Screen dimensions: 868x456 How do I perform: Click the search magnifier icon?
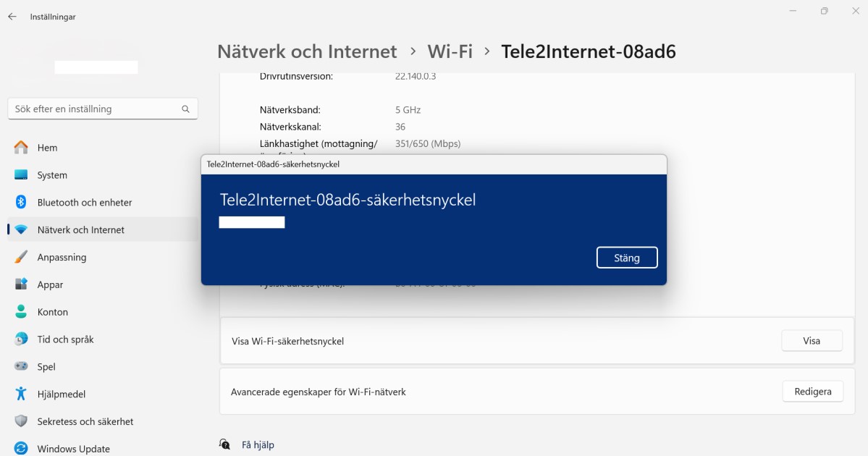pos(185,109)
